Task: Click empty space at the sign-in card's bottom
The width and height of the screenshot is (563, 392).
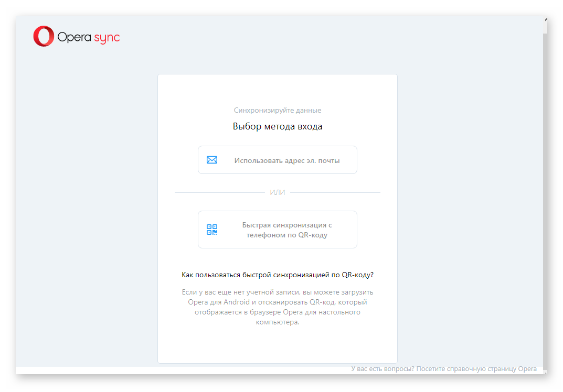Action: (277, 346)
